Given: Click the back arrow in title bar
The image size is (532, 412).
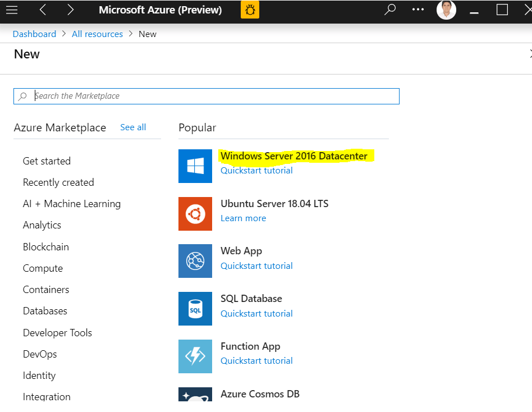Looking at the screenshot, I should click(43, 10).
